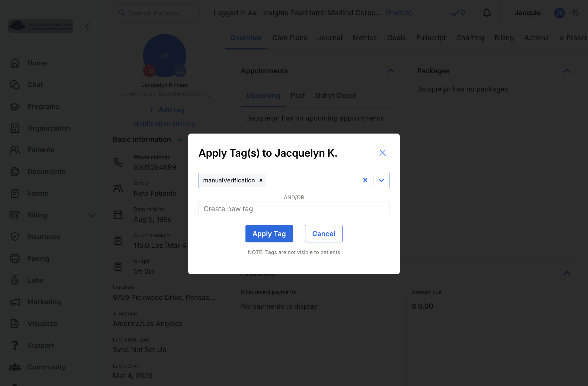588x386 pixels.
Task: Open the Faxing printer icon
Action: pos(15,258)
